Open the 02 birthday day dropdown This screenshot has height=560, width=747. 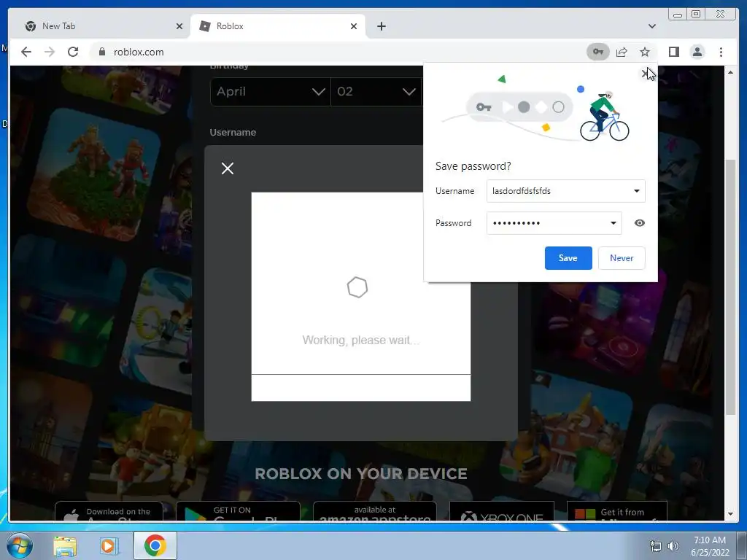point(376,91)
